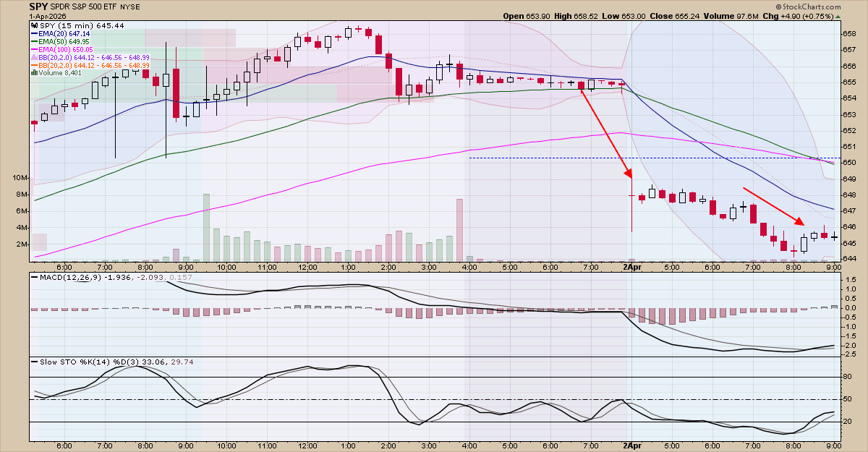Click the "EMA(20) 647.14" legend entry
Screen dimensions: 868x452
[x=64, y=34]
